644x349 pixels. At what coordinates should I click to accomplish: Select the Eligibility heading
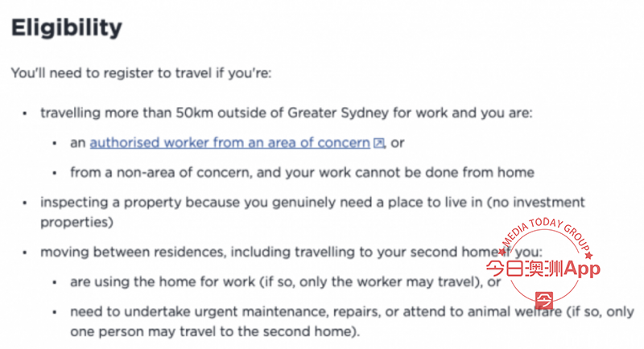click(x=67, y=28)
